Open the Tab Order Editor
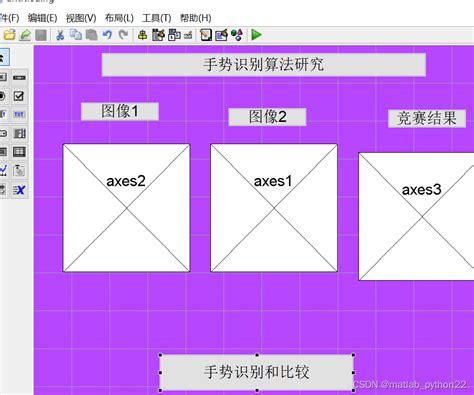The image size is (474, 395). click(174, 35)
